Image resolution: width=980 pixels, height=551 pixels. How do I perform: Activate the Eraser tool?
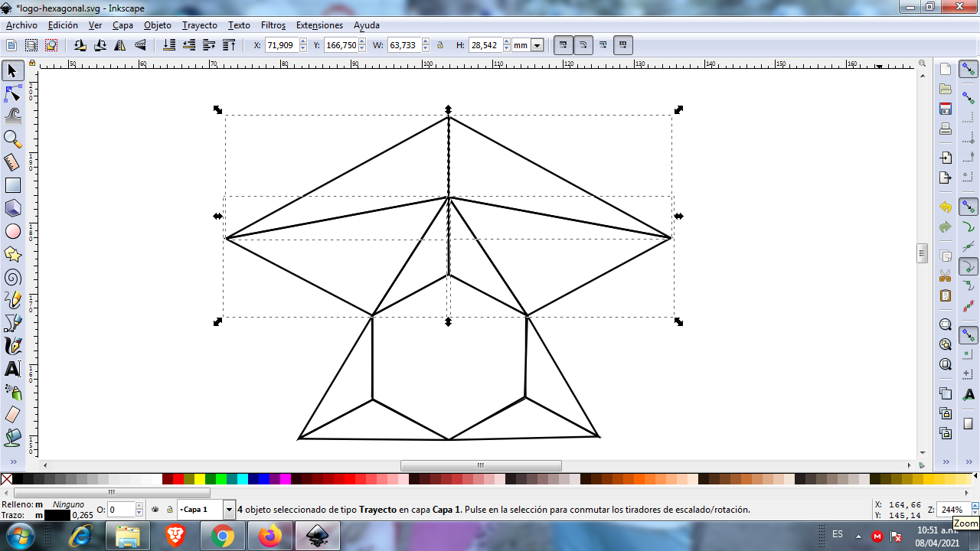12,415
